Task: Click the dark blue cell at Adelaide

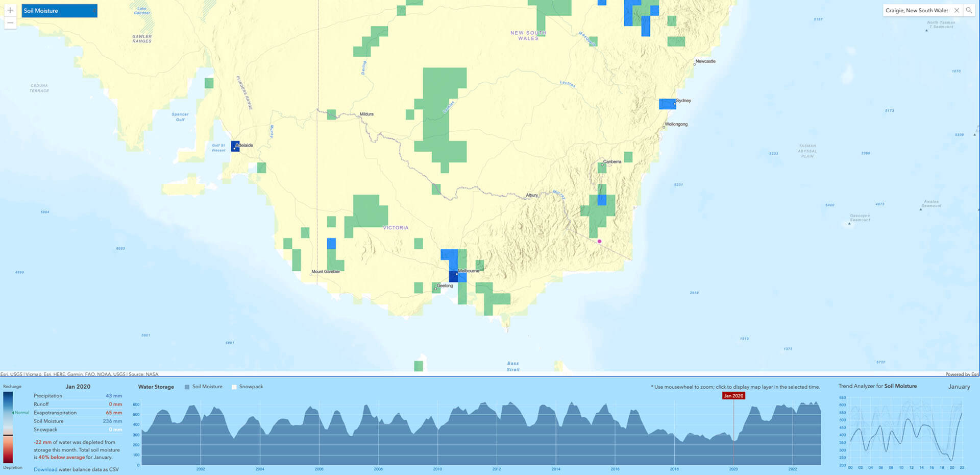Action: pos(235,147)
